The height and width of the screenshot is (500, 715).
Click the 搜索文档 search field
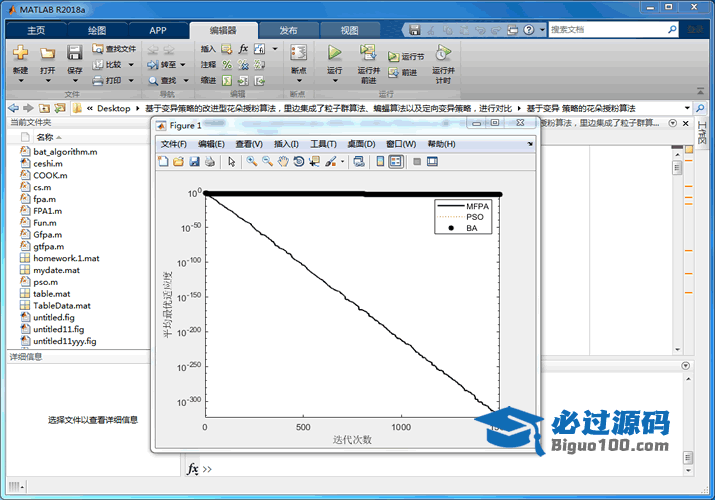click(610, 30)
